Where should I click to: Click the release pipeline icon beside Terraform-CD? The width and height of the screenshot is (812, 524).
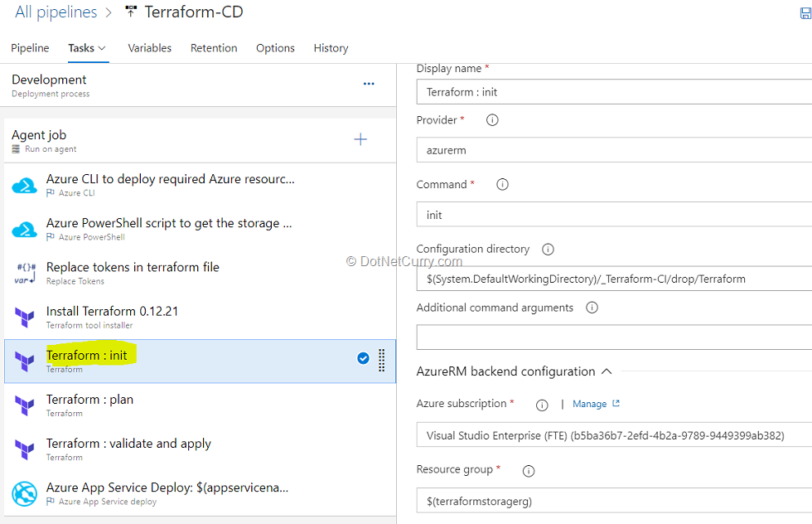click(x=131, y=12)
